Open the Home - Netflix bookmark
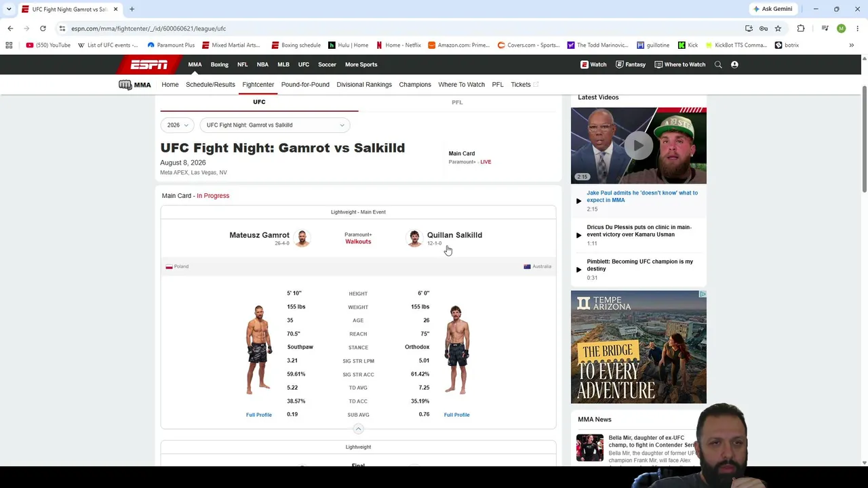The height and width of the screenshot is (488, 868). click(399, 45)
